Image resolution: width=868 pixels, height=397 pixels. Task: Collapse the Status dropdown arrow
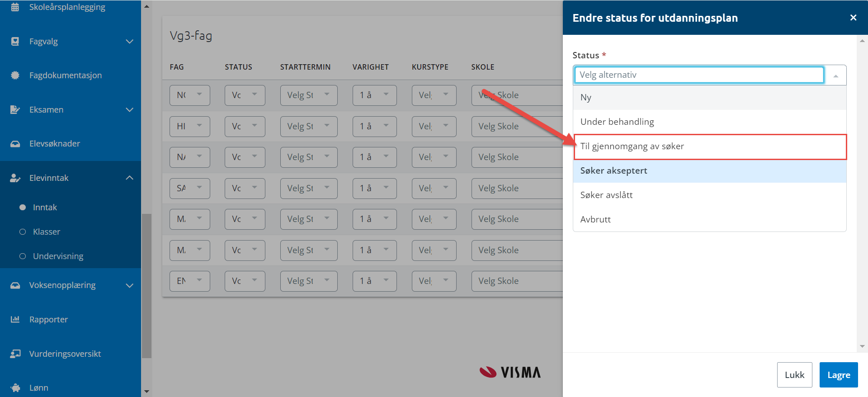point(835,76)
